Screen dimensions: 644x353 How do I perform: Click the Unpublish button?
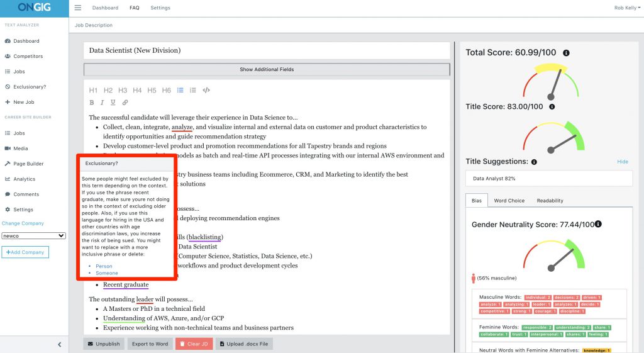pyautogui.click(x=104, y=344)
